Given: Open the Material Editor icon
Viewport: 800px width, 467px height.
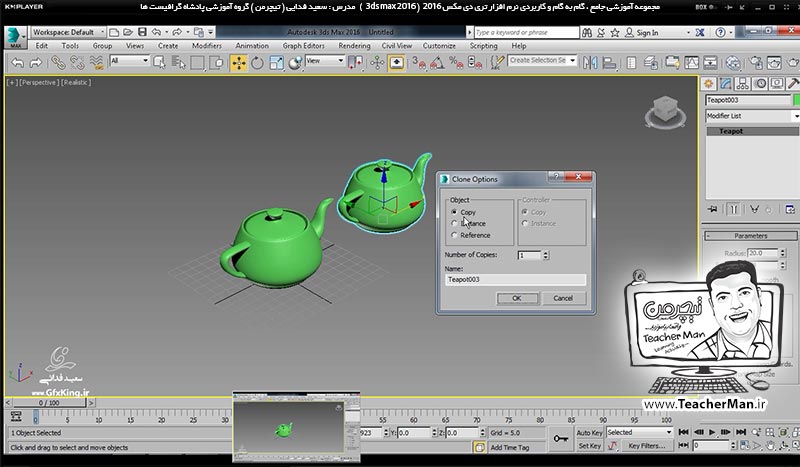Looking at the screenshot, I should click(x=733, y=63).
